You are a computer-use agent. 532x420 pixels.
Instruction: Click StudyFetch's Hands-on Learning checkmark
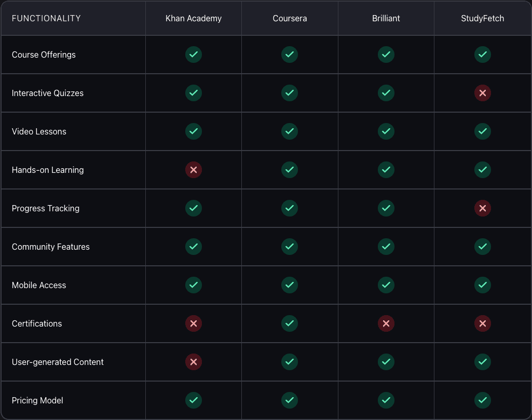tap(483, 170)
